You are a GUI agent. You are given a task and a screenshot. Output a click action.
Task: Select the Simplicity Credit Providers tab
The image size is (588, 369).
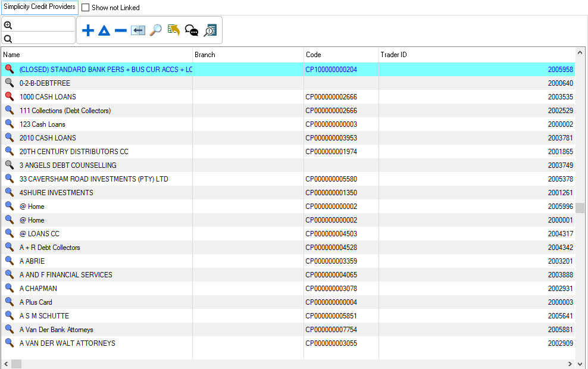coord(40,7)
